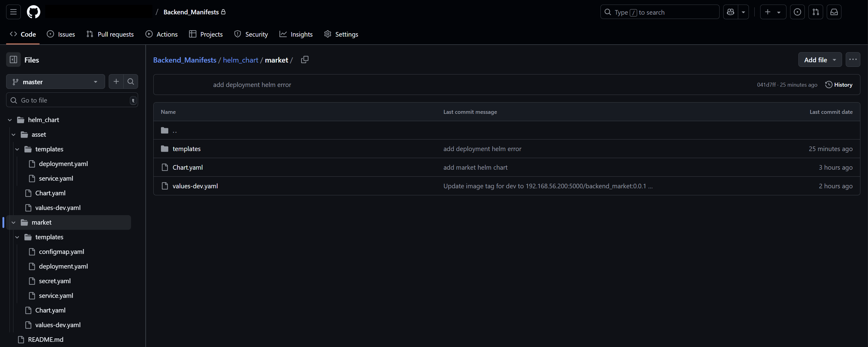Collapse the file tree side panel

tap(13, 60)
